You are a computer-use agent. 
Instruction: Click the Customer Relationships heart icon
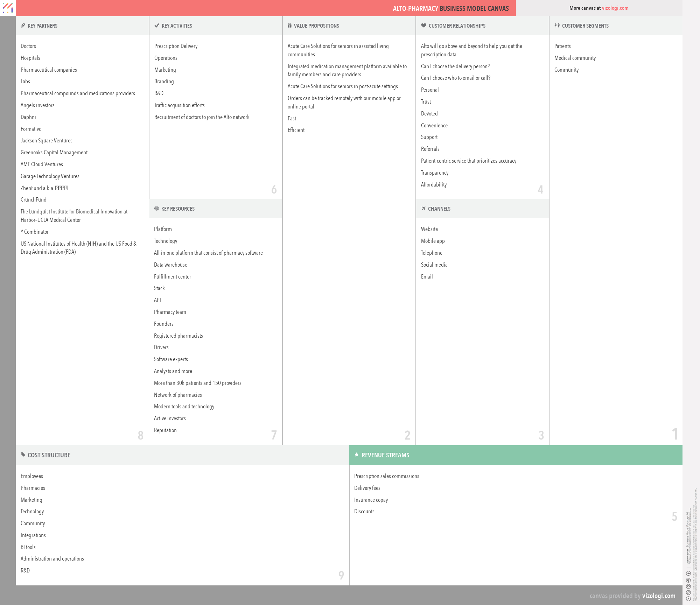423,26
